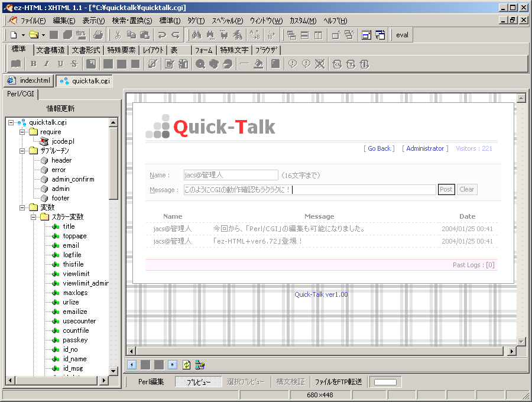Image resolution: width=532 pixels, height=402 pixels.
Task: Collapse the quicktalk.cgi root tree node
Action: 11,122
